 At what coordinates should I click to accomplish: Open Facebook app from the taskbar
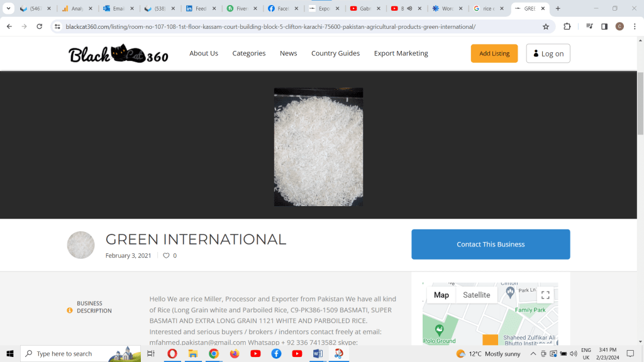277,353
